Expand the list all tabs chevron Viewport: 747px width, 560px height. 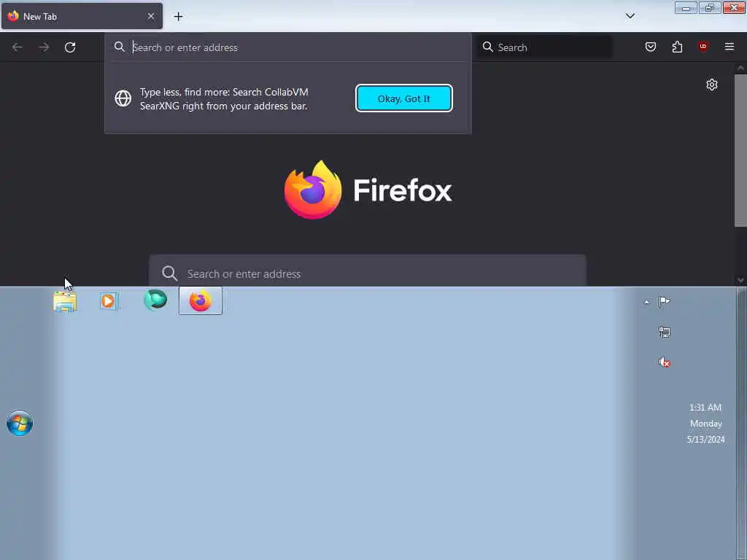(630, 16)
